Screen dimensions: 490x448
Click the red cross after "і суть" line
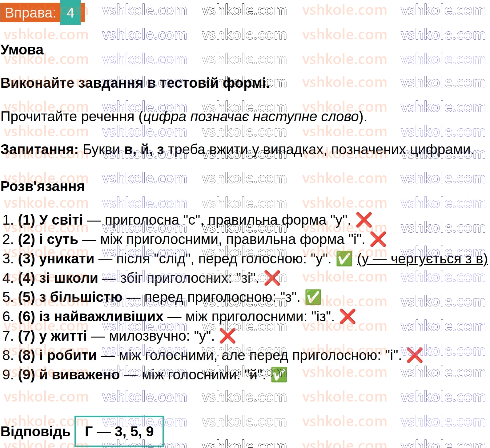[x=378, y=239]
